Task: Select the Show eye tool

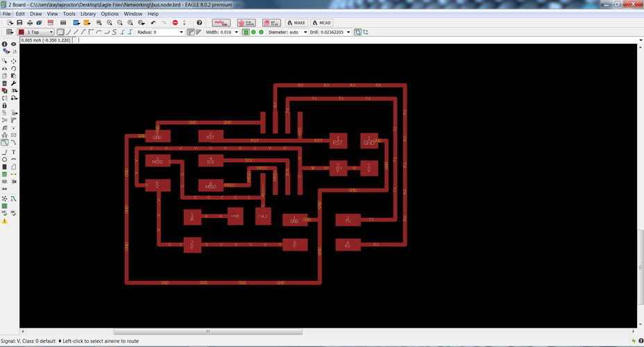Action: 14,44
